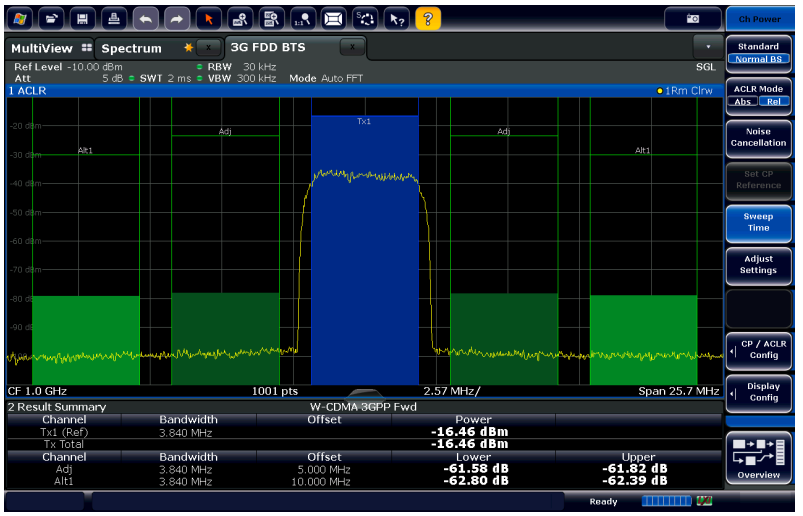
Task: Click the Mode Auto FFT label
Action: click(326, 78)
